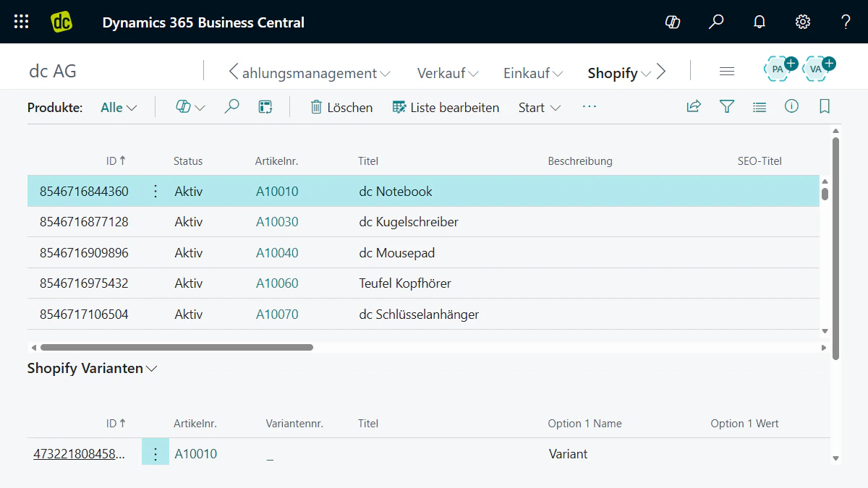Open the A10010 link in Shopify Varianten
Image resolution: width=868 pixels, height=488 pixels.
pos(196,454)
